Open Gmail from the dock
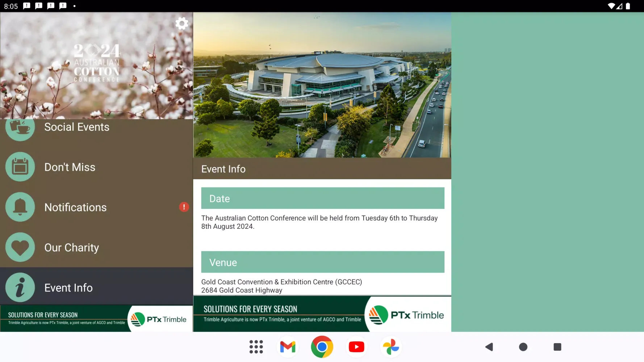644x362 pixels. pyautogui.click(x=287, y=346)
